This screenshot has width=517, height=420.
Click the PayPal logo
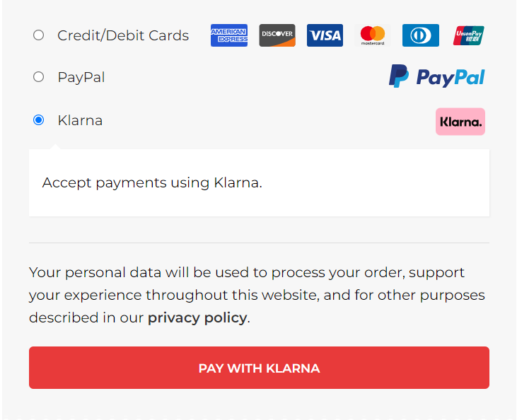click(x=437, y=77)
